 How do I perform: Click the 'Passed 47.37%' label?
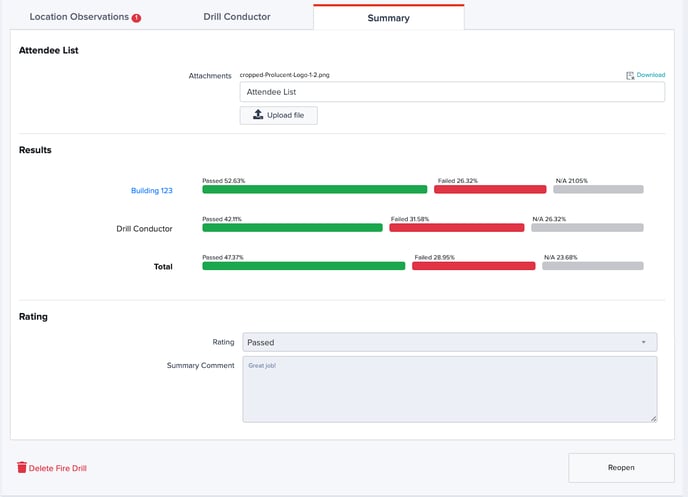click(223, 257)
